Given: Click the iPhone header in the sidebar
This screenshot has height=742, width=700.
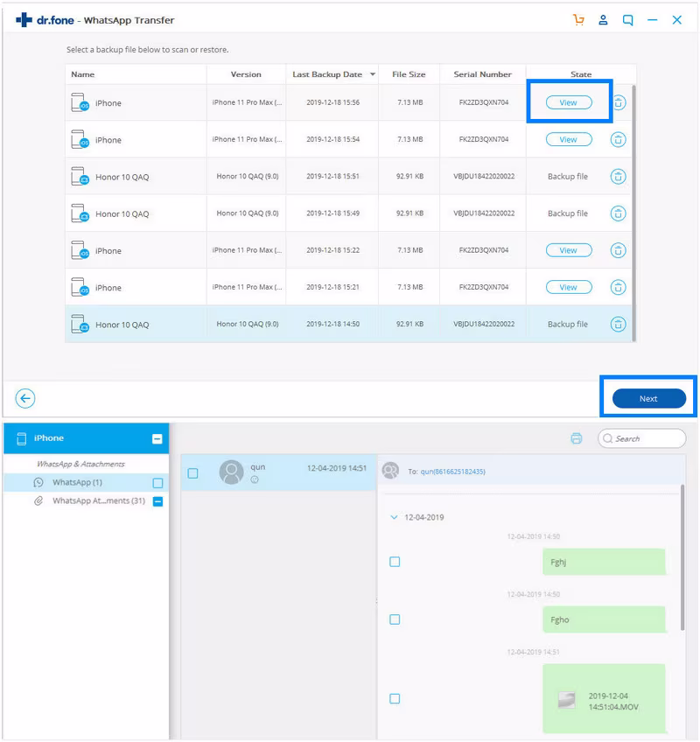Looking at the screenshot, I should (86, 438).
